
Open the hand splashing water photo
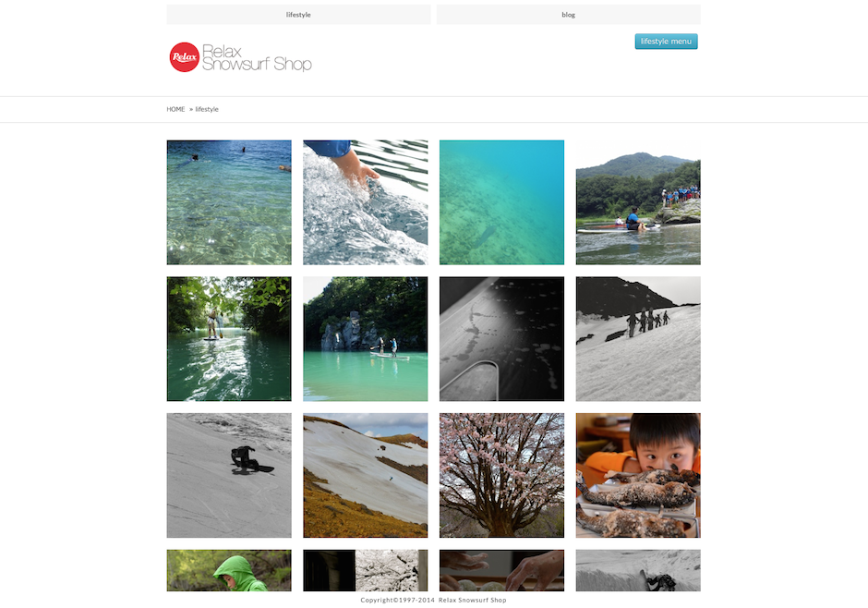click(366, 202)
